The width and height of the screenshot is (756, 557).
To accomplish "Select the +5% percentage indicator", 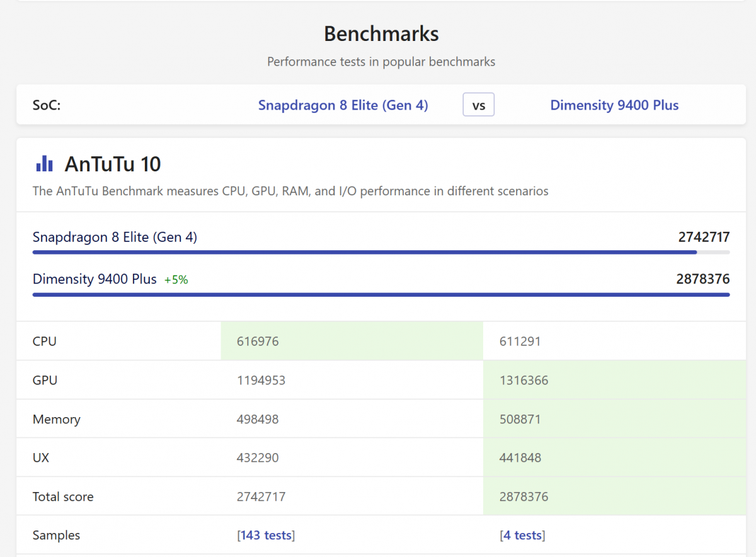I will (x=176, y=279).
